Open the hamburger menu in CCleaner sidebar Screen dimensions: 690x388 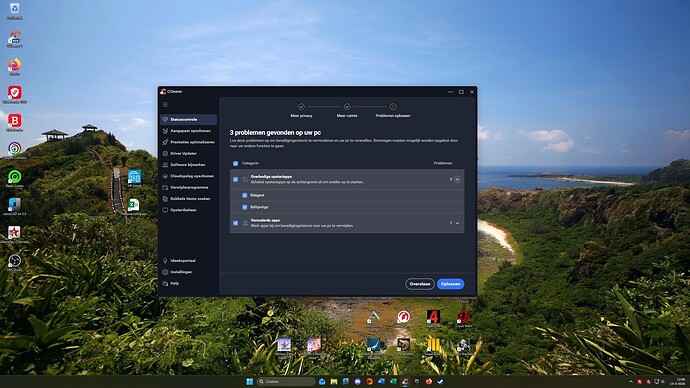pos(165,105)
